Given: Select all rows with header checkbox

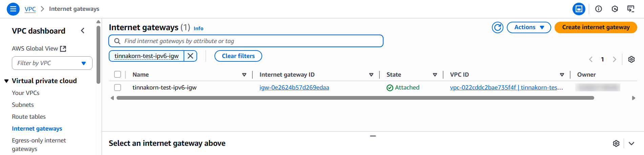Looking at the screenshot, I should pos(118,75).
